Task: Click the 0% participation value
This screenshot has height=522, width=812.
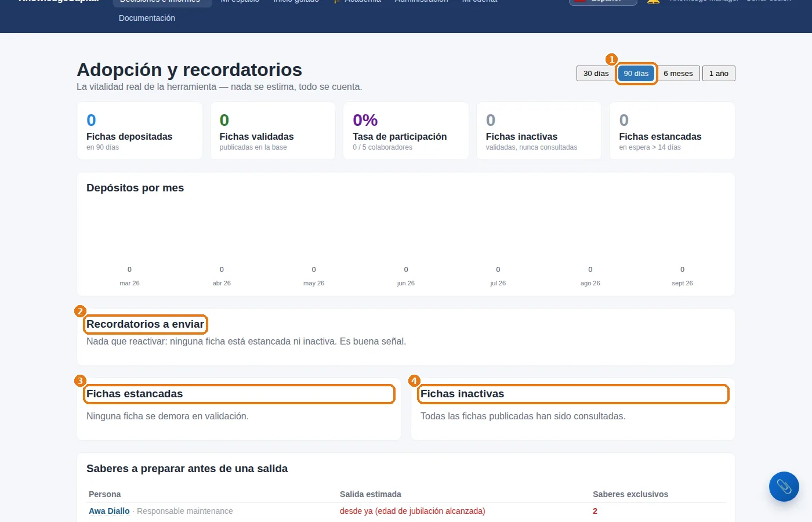Action: coord(365,120)
